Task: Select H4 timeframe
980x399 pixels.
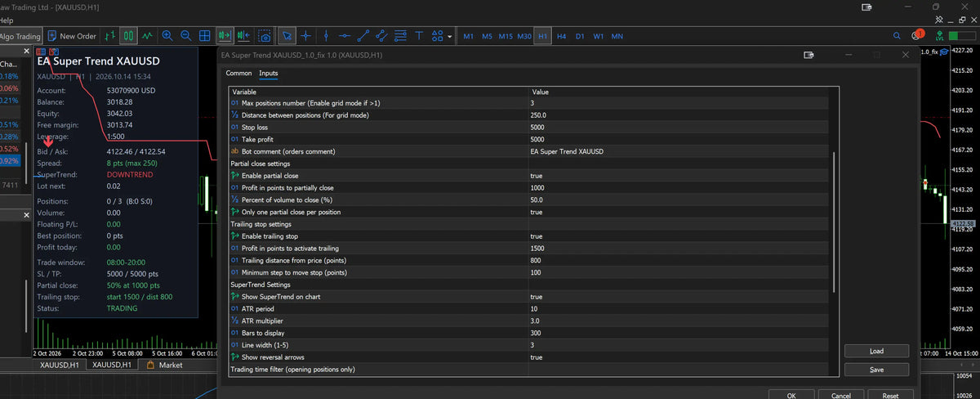Action: pos(561,37)
